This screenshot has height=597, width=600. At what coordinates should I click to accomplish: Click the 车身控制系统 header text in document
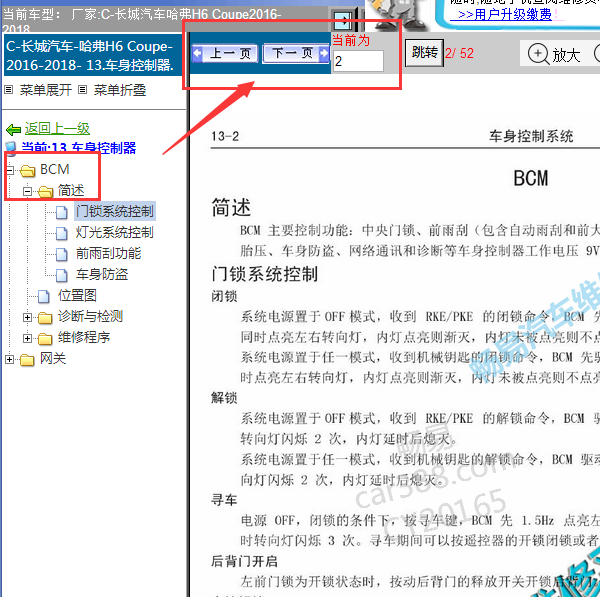pos(531,136)
